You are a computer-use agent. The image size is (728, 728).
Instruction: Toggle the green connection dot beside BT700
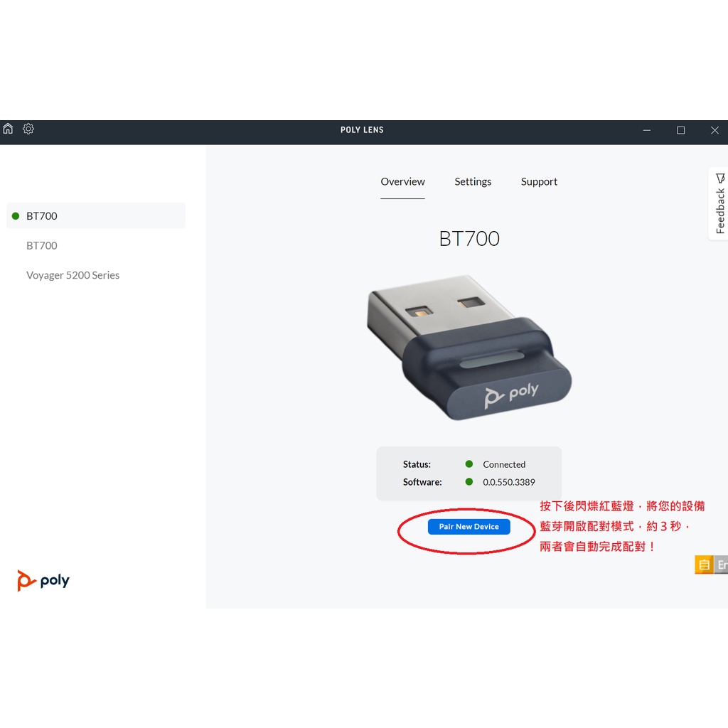(x=16, y=215)
